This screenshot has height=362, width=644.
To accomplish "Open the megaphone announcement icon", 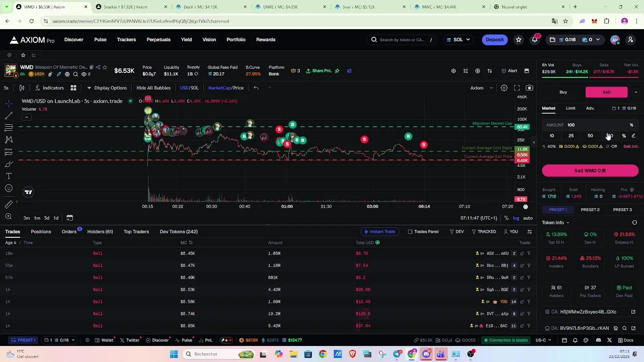I will click(x=349, y=71).
